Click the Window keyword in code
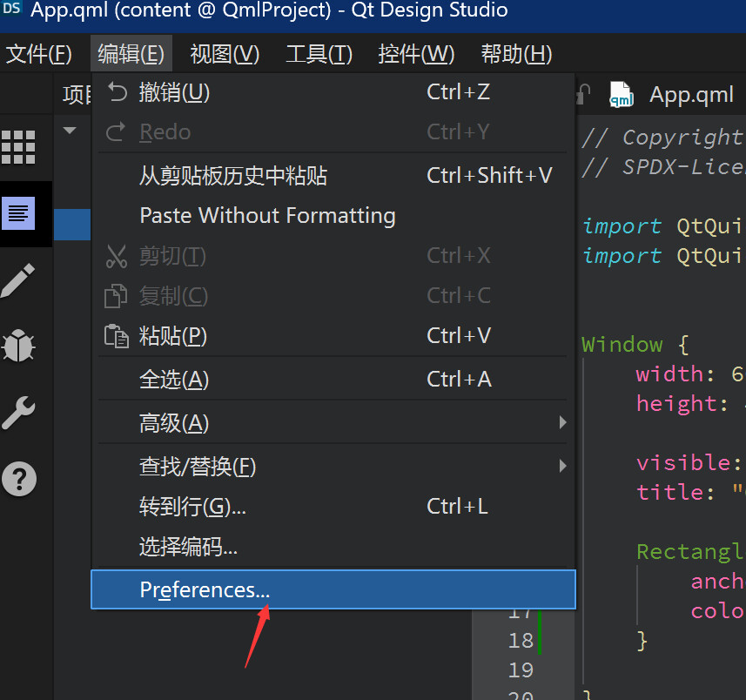Image resolution: width=746 pixels, height=700 pixels. [622, 345]
